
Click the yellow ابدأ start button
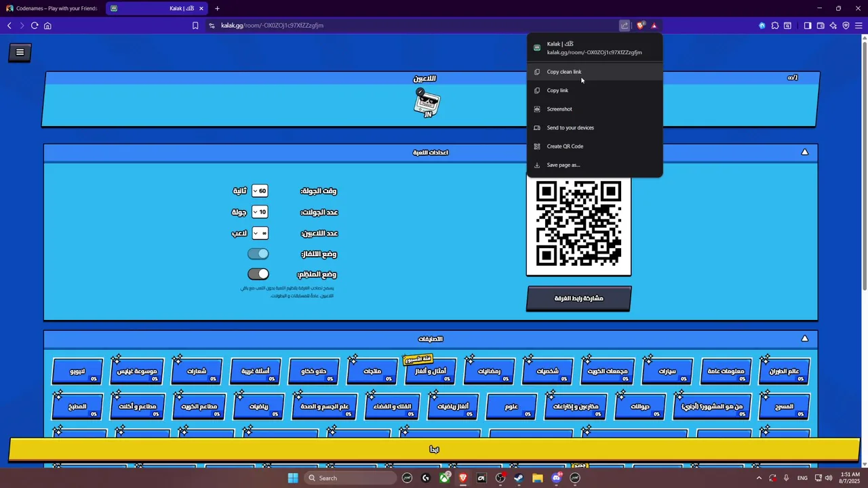click(x=434, y=449)
